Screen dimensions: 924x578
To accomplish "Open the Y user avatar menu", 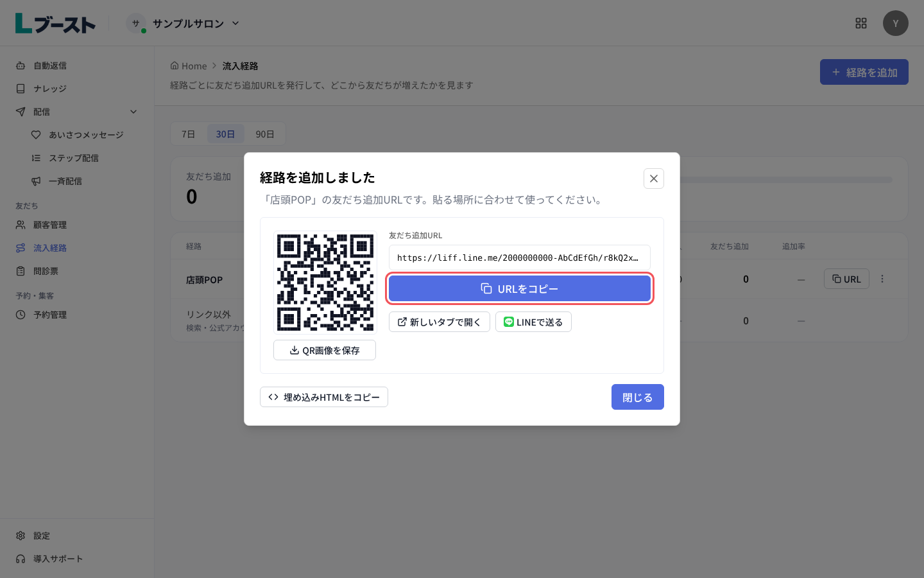I will coord(896,23).
